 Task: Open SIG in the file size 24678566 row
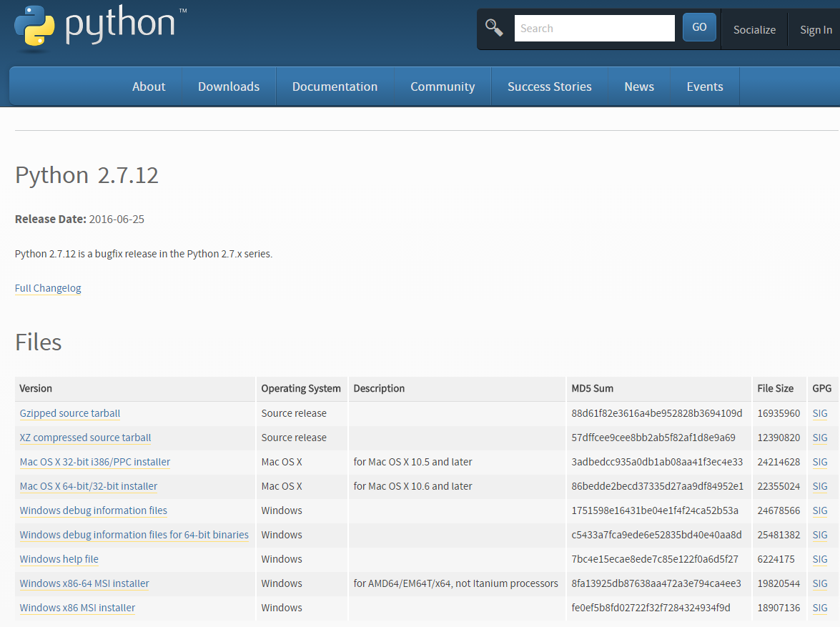click(x=820, y=510)
